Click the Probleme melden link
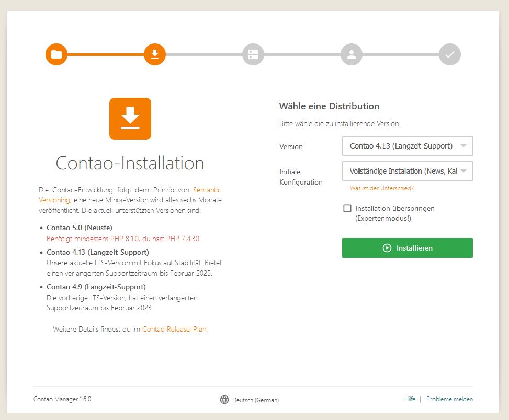 point(449,399)
